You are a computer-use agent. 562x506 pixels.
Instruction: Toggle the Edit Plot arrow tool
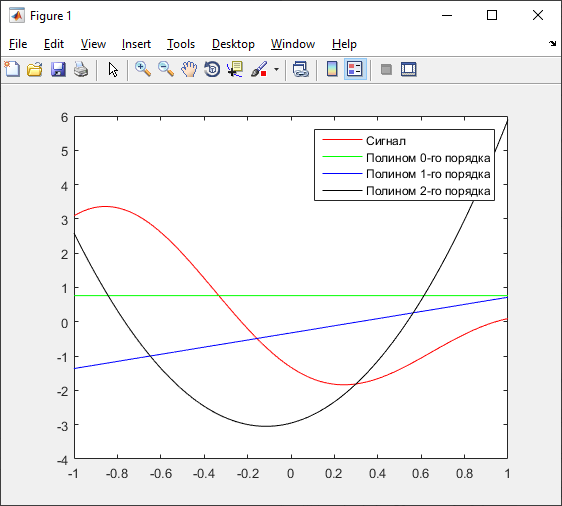tap(113, 69)
